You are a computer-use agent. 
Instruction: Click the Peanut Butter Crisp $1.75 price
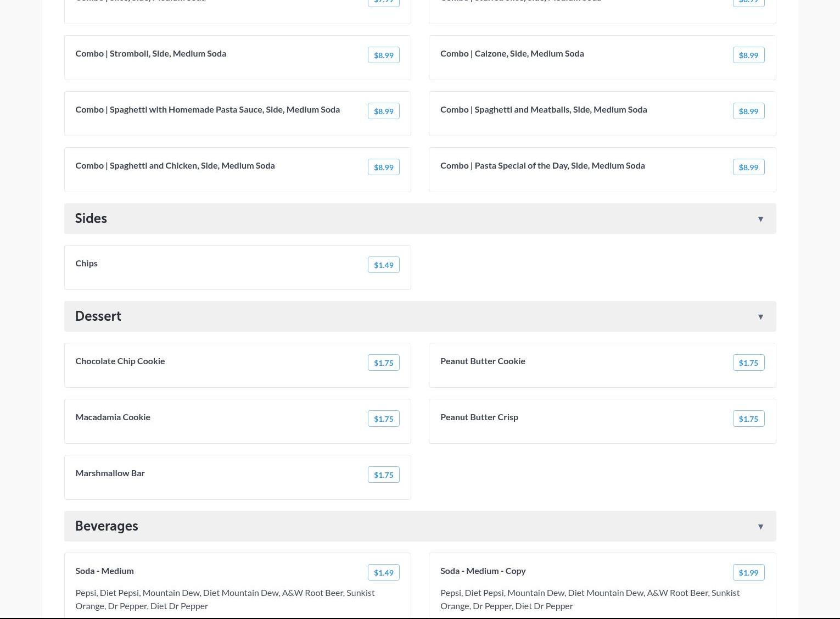pos(748,419)
